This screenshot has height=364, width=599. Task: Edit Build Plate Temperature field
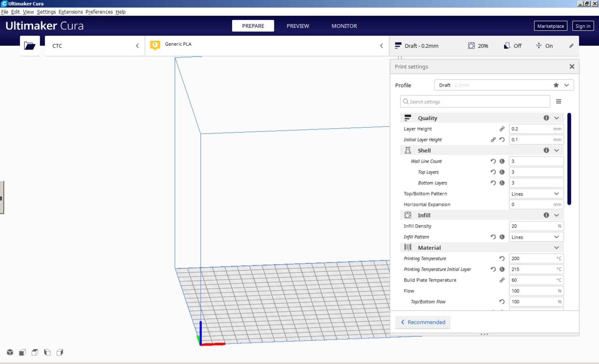click(536, 280)
